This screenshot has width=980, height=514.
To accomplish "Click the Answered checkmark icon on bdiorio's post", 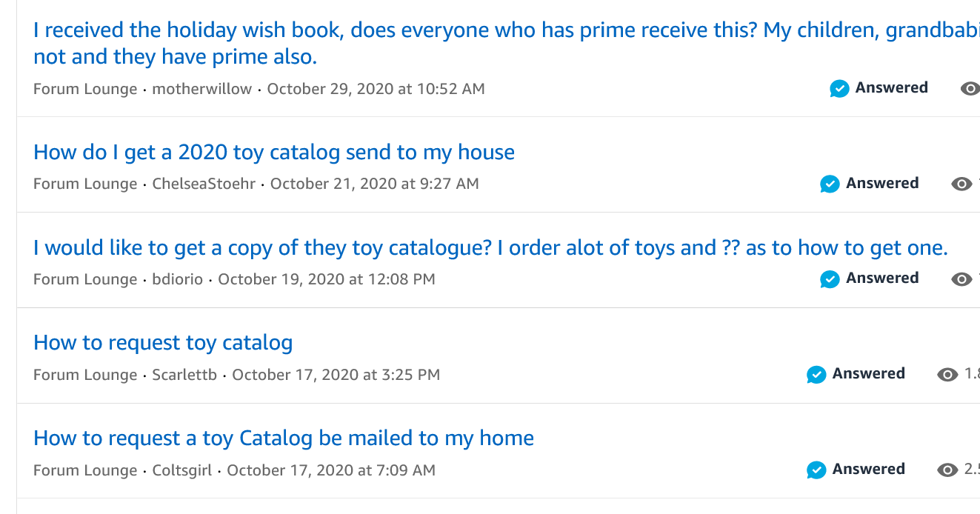I will point(830,279).
